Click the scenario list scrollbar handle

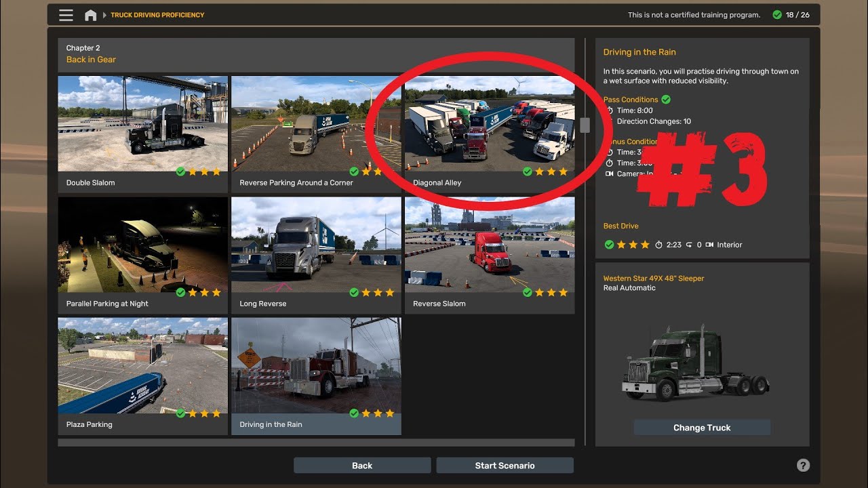pos(585,125)
